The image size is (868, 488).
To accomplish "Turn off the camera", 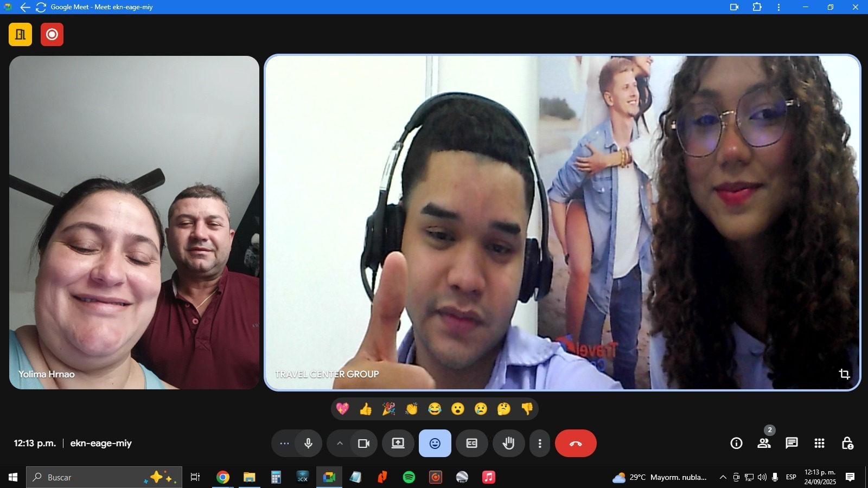I will tap(363, 444).
